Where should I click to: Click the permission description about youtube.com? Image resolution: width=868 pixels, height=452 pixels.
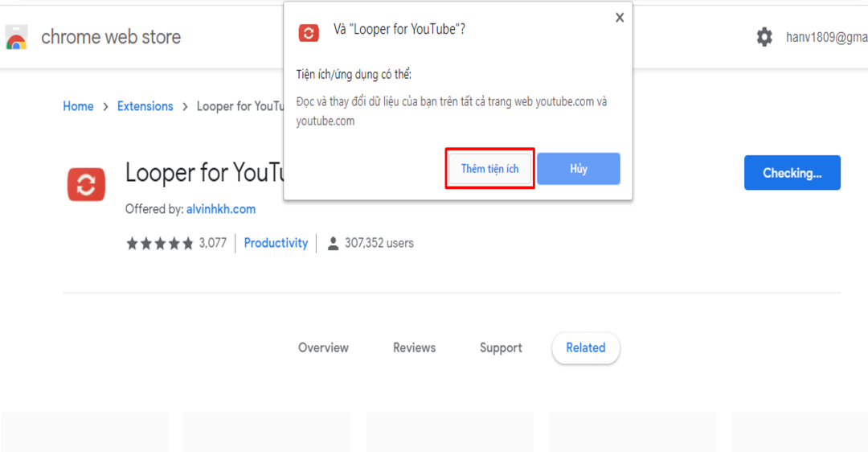[451, 111]
